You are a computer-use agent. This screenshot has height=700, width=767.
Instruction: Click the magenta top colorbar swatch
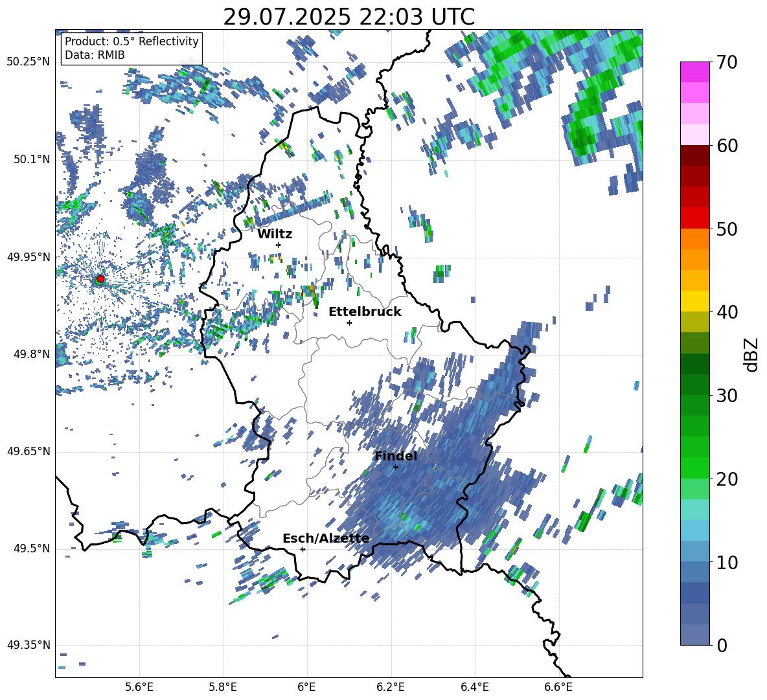click(x=695, y=72)
